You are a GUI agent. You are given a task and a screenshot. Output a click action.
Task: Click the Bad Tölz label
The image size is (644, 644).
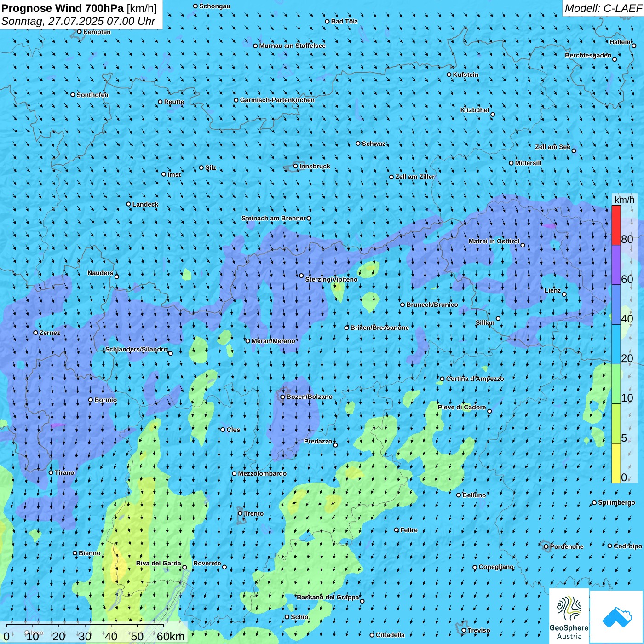pos(344,21)
